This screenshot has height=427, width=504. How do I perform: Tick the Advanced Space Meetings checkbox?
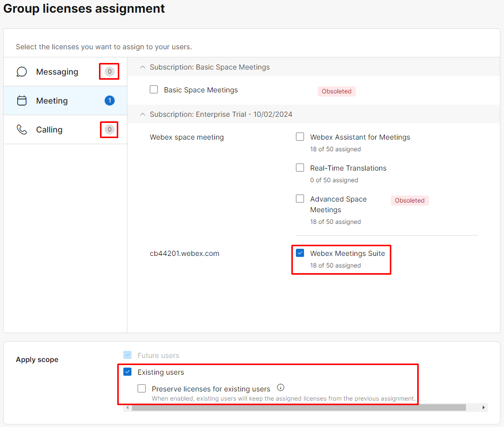click(x=300, y=199)
